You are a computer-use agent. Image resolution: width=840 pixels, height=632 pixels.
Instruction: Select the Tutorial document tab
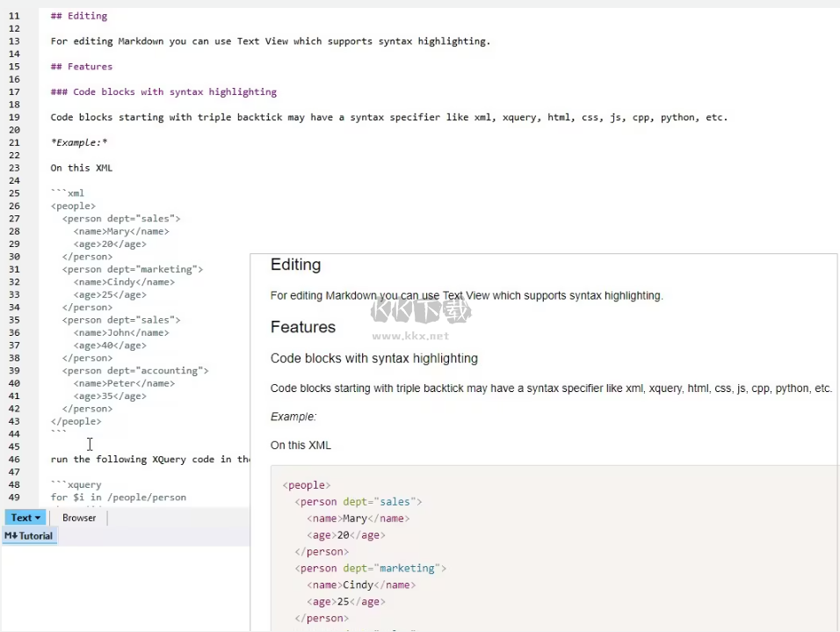tap(30, 535)
